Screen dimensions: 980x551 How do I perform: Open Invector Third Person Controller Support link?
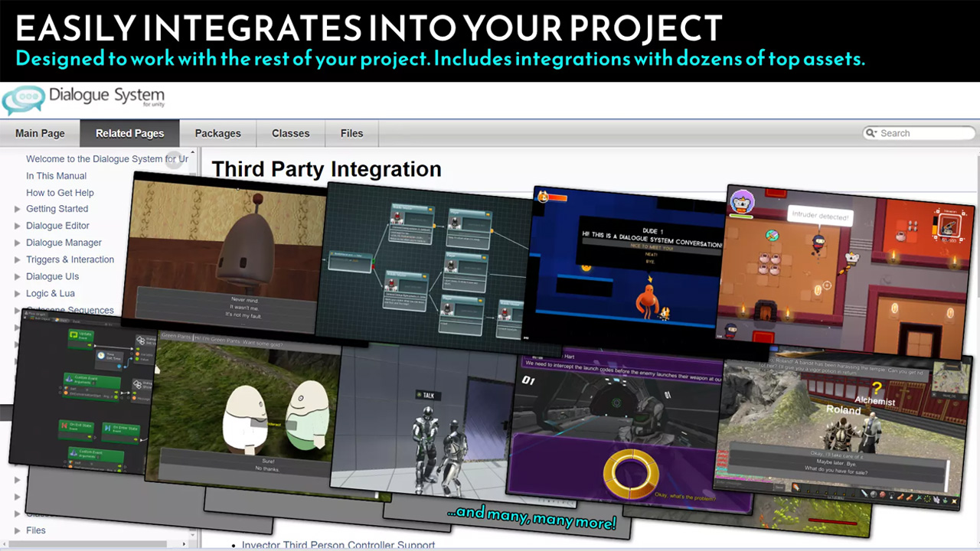tap(338, 545)
